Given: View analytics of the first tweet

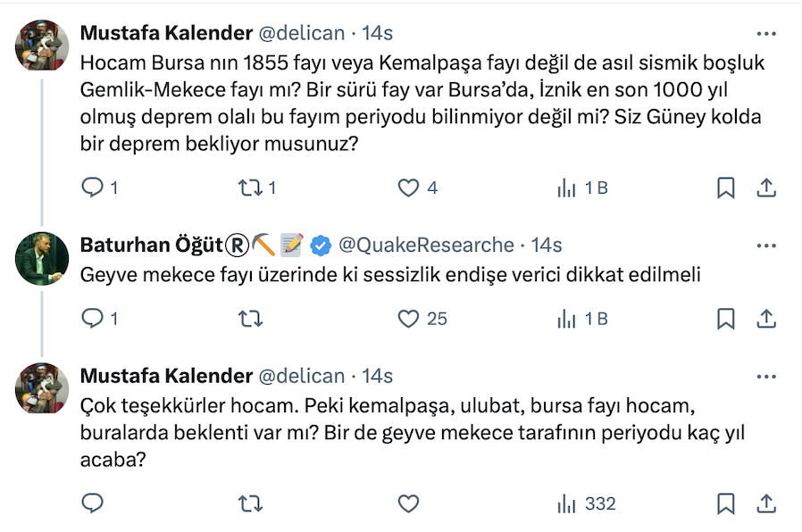Looking at the screenshot, I should [567, 188].
